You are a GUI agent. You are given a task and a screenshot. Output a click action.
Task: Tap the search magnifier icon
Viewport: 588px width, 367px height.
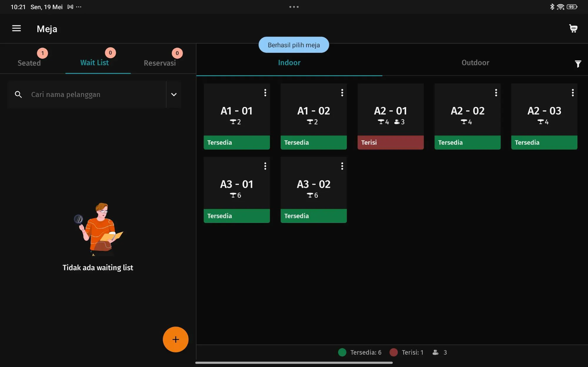click(18, 94)
